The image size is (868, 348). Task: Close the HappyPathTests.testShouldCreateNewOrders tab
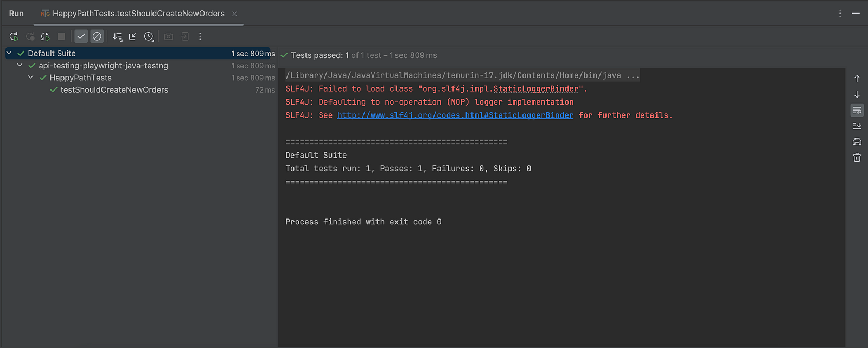[234, 14]
